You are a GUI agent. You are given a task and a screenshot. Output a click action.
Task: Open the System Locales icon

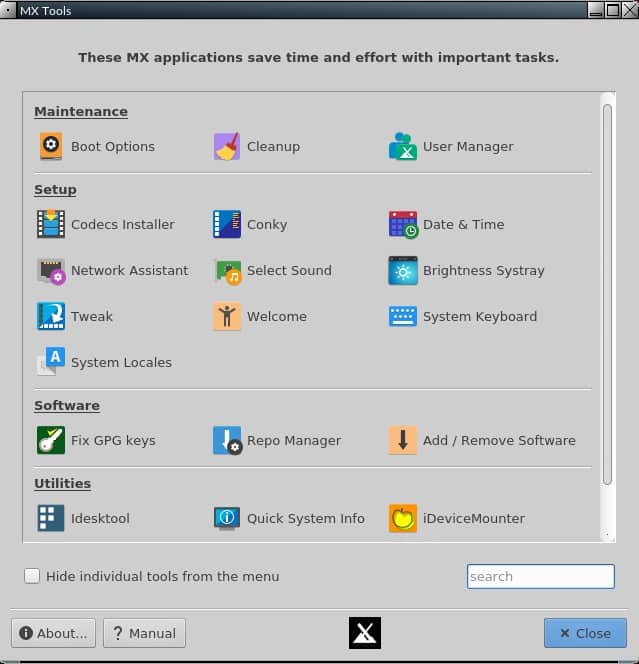click(51, 361)
